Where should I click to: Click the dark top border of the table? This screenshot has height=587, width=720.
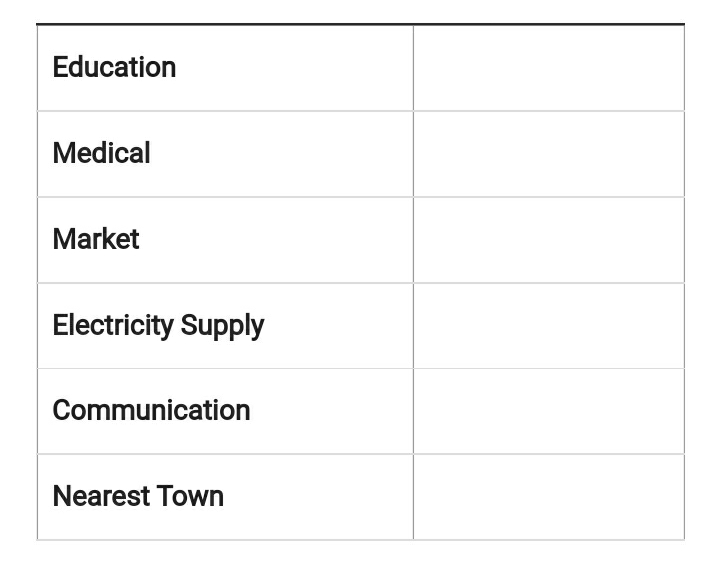(x=360, y=24)
